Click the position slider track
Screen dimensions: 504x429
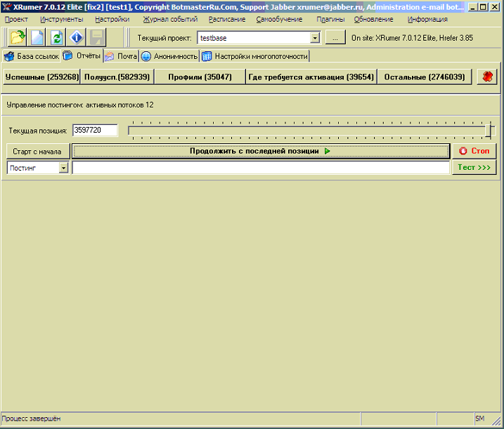pos(309,131)
